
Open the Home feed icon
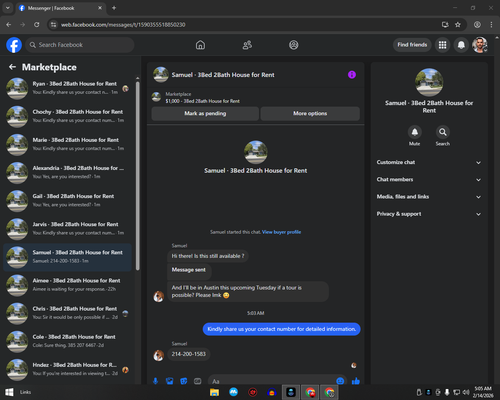coord(200,45)
